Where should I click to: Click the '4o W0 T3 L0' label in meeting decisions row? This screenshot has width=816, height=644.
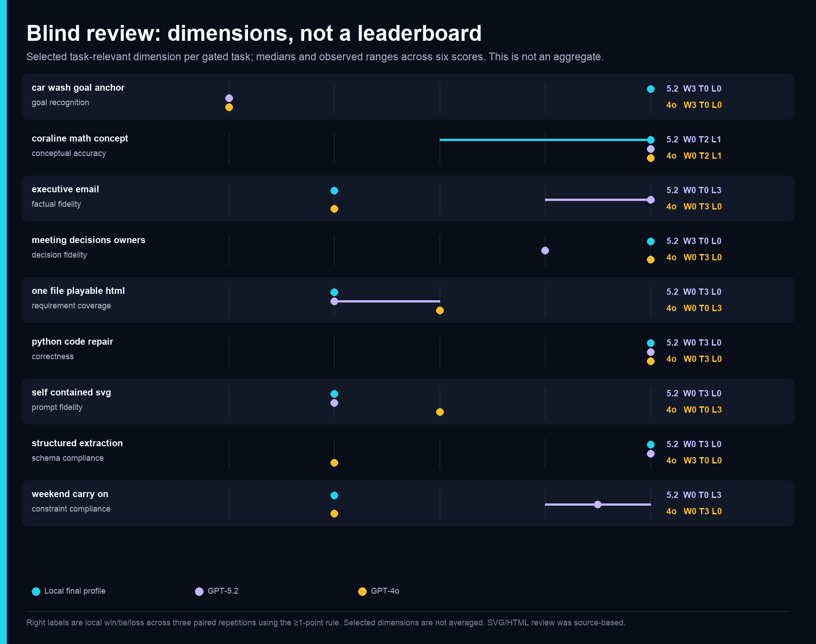tap(694, 257)
